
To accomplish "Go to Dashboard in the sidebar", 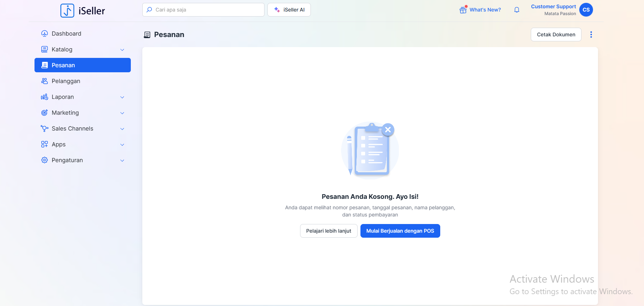I will point(66,33).
